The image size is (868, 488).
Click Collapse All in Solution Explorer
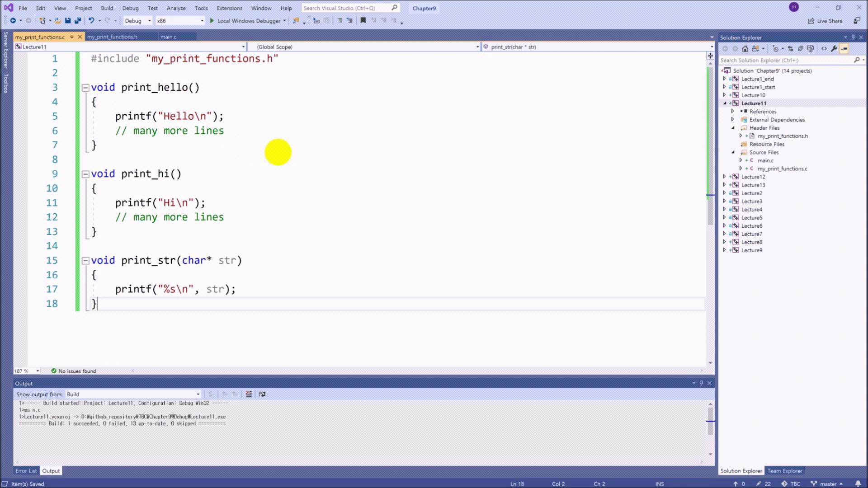coord(801,49)
